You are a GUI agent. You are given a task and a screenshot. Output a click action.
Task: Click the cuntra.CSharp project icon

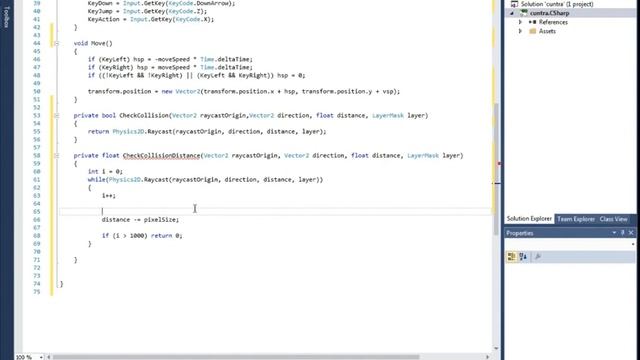(x=524, y=13)
